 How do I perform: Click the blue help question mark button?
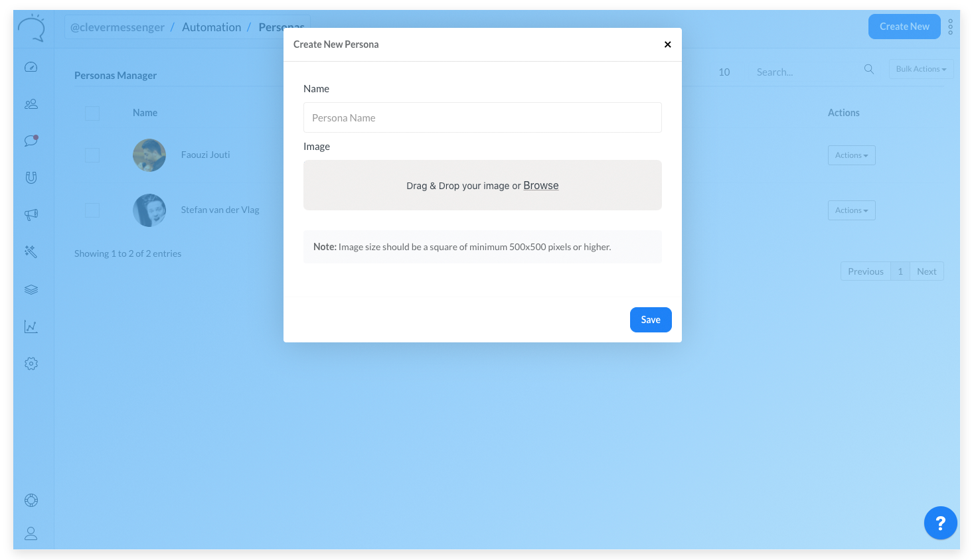coord(940,523)
